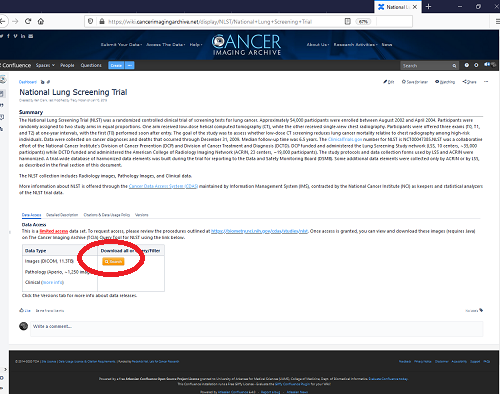Viewport: 500px width, 394px height.
Task: Expand the Spaces dropdown menu
Action: pos(45,65)
